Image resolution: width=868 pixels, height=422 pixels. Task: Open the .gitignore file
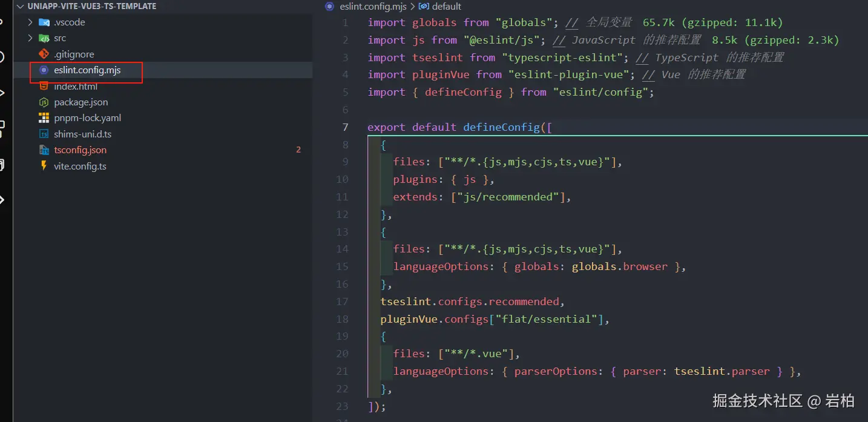pyautogui.click(x=163, y=54)
